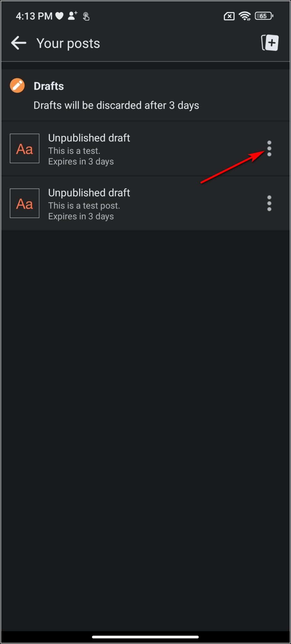291x644 pixels.
Task: Tap the orange Drafts pencil icon
Action: pos(17,86)
